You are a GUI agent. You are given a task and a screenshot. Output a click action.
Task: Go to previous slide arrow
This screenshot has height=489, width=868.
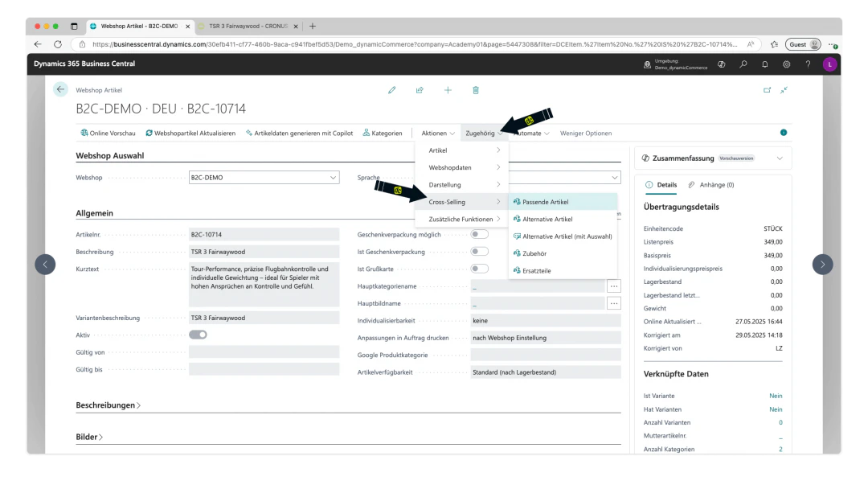coord(45,264)
